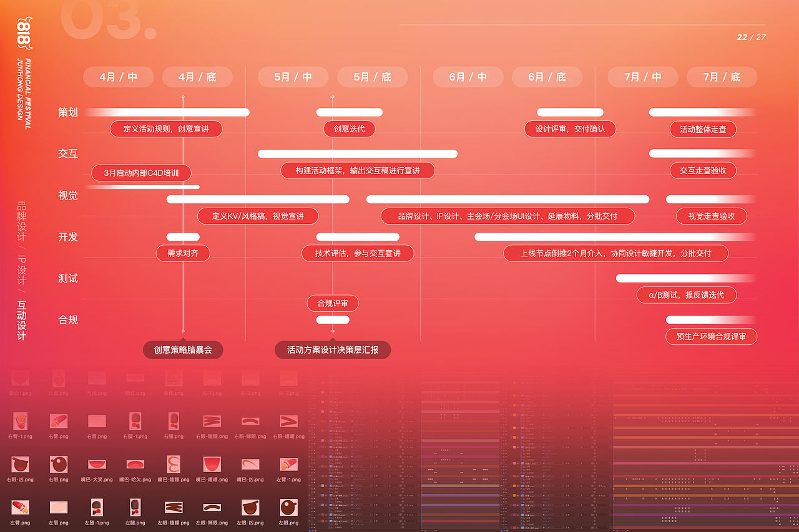This screenshot has width=799, height=532.
Task: Select the 开发 row label
Action: (68, 237)
